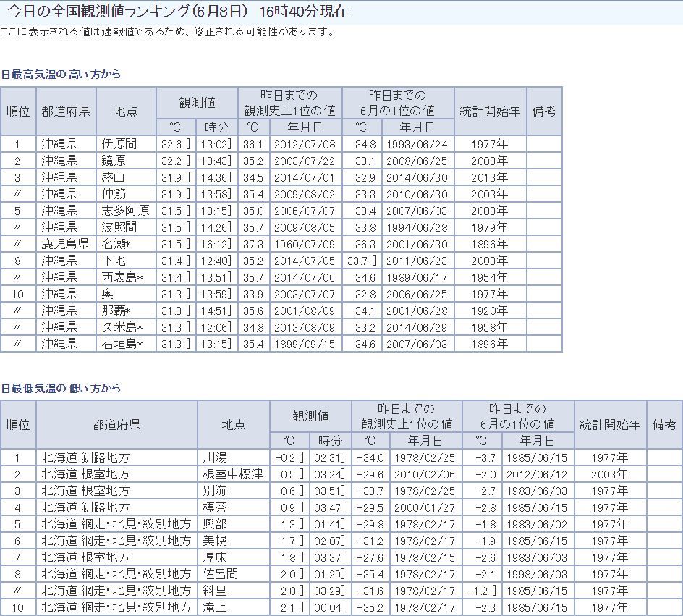Select station 伊原間 in the high temperature table
The image size is (683, 616).
[119, 144]
